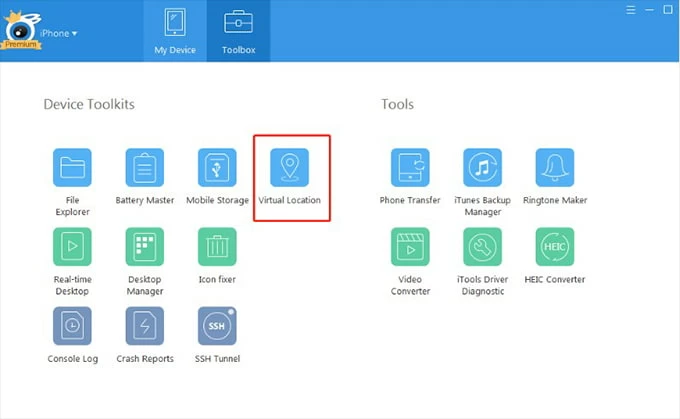Open Crash Reports
The height and width of the screenshot is (419, 680).
[145, 326]
